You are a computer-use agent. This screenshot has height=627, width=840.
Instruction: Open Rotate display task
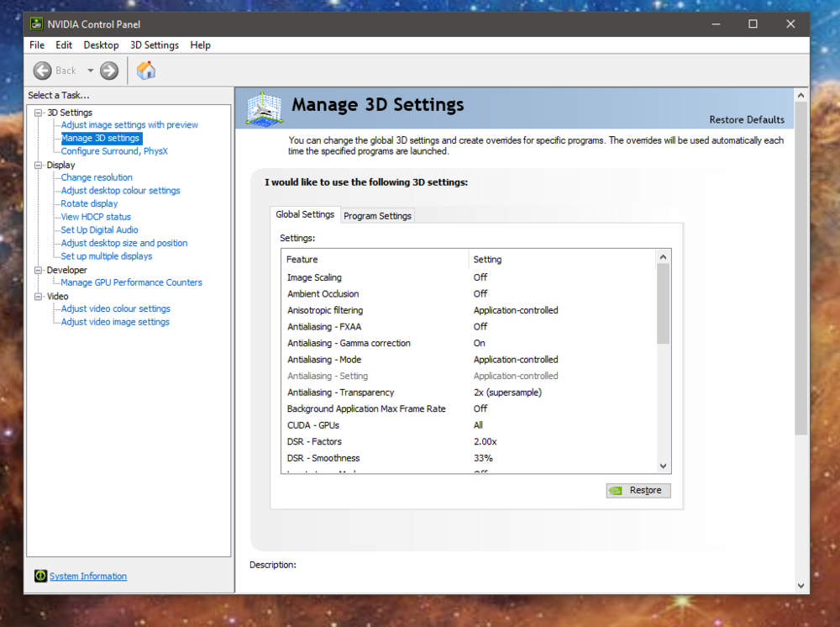pyautogui.click(x=89, y=203)
